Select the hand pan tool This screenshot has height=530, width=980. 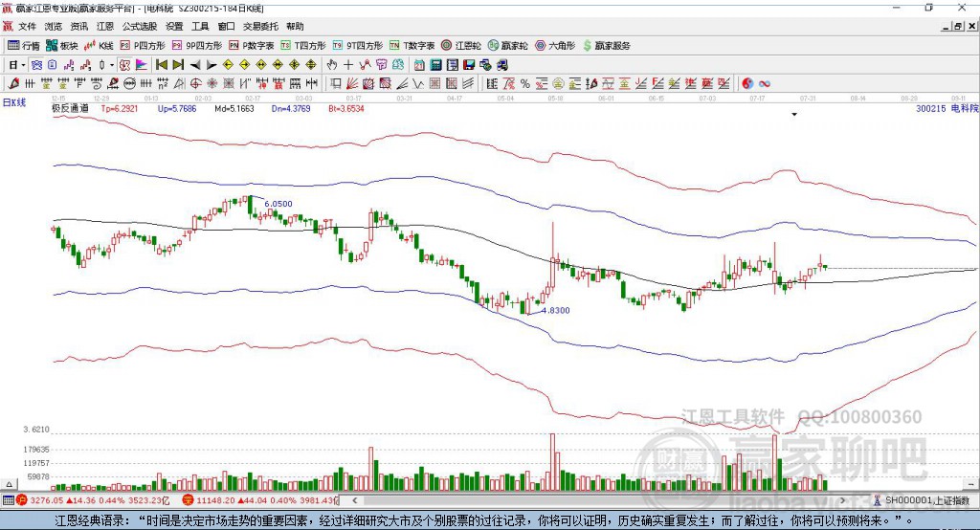pyautogui.click(x=332, y=65)
